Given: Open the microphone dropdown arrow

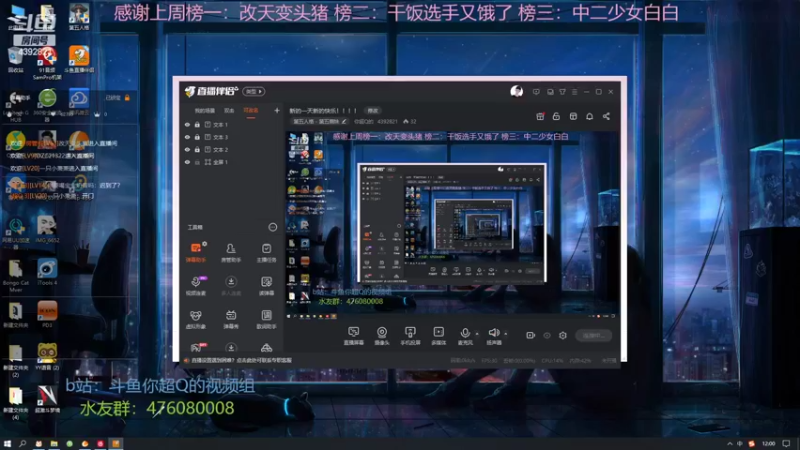Looking at the screenshot, I should (x=477, y=334).
